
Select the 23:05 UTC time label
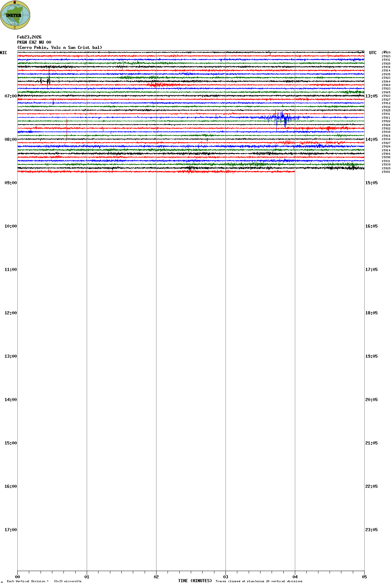pyautogui.click(x=371, y=530)
